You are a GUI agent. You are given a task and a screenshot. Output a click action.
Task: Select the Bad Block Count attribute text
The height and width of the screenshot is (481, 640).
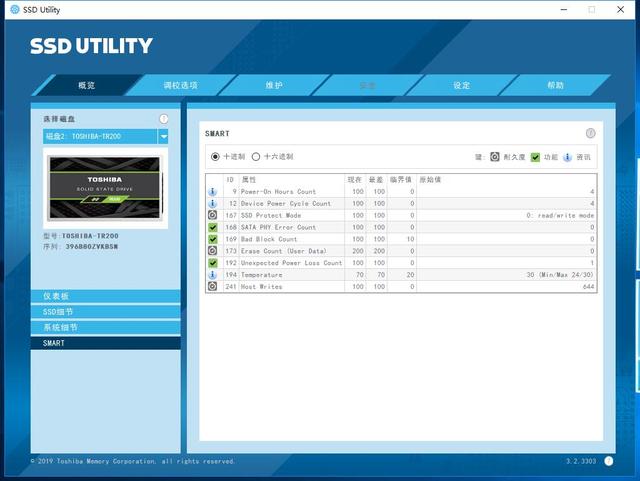coord(269,239)
